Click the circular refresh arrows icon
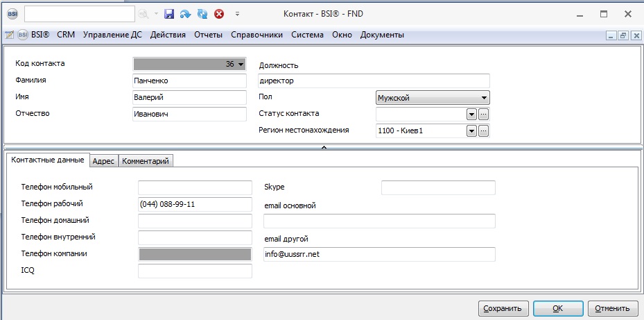Viewport: 644px width, 320px height. point(202,13)
